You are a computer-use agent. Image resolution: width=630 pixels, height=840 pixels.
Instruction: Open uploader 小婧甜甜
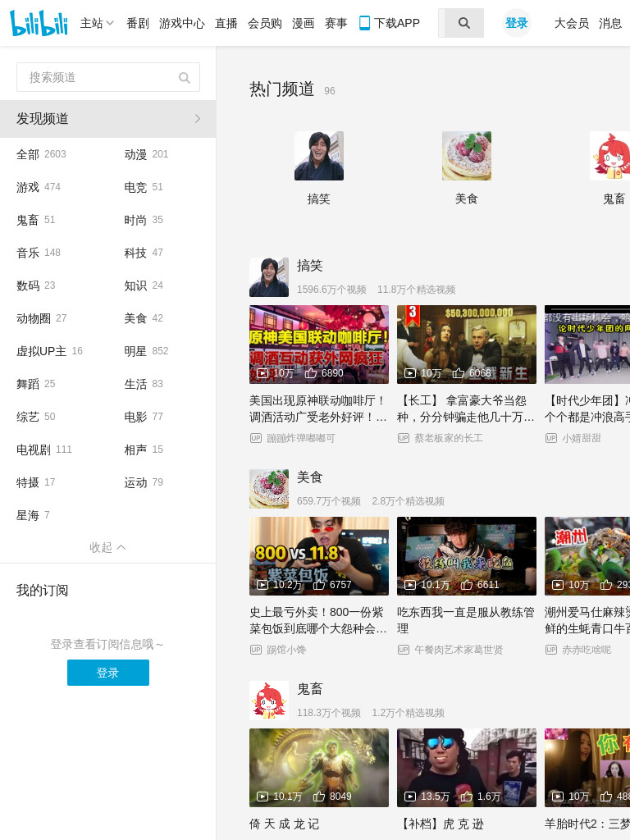tap(582, 438)
